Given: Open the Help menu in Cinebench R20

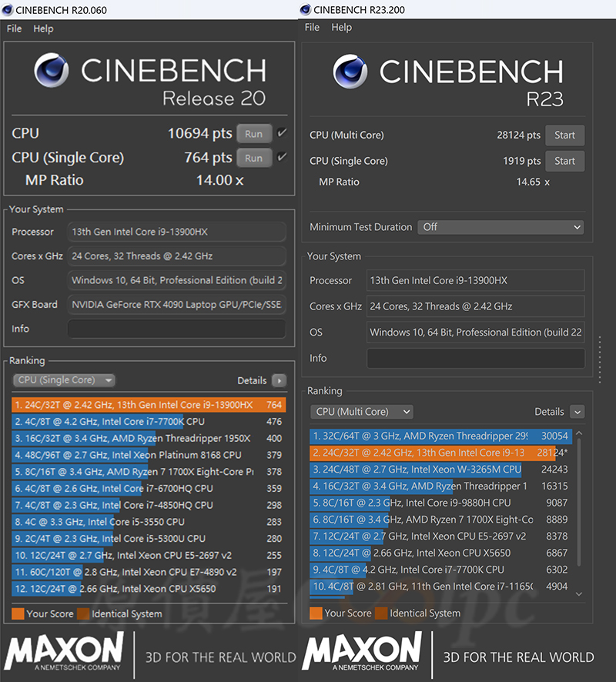Looking at the screenshot, I should pyautogui.click(x=43, y=28).
